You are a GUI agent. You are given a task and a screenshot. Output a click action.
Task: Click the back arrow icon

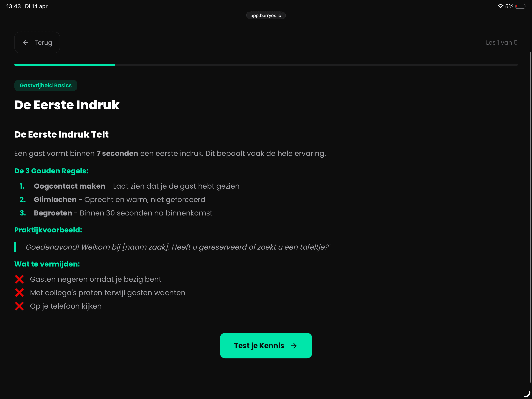[x=26, y=43]
